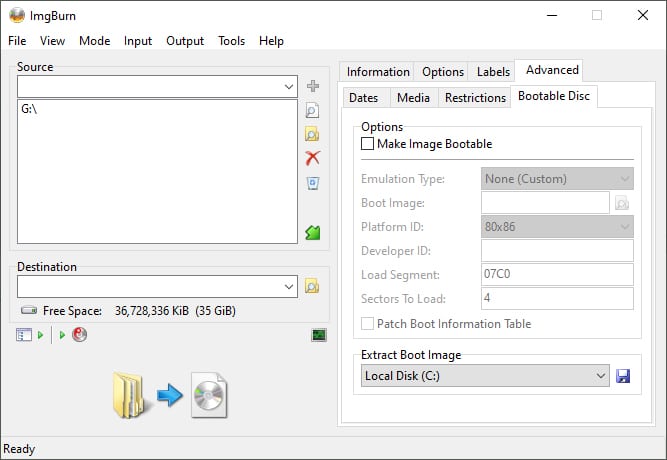Viewport: 667px width, 460px height.
Task: Enable Make Image Bootable checkbox
Action: tap(367, 143)
